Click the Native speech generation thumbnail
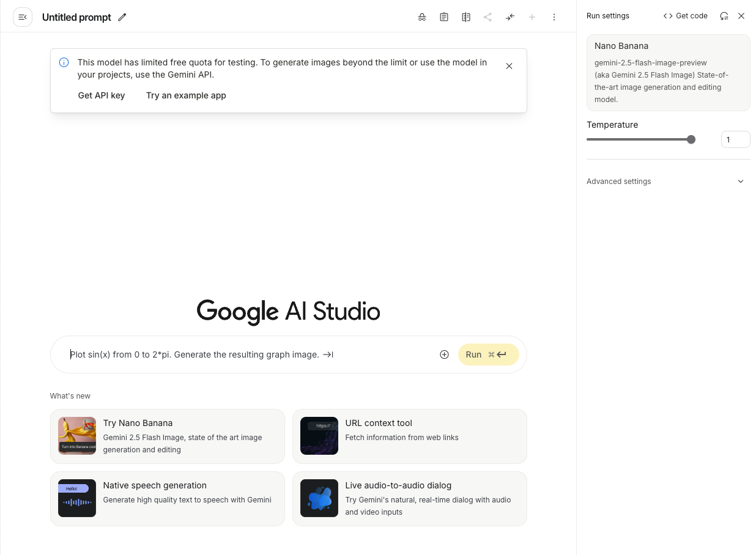756x555 pixels. (77, 498)
